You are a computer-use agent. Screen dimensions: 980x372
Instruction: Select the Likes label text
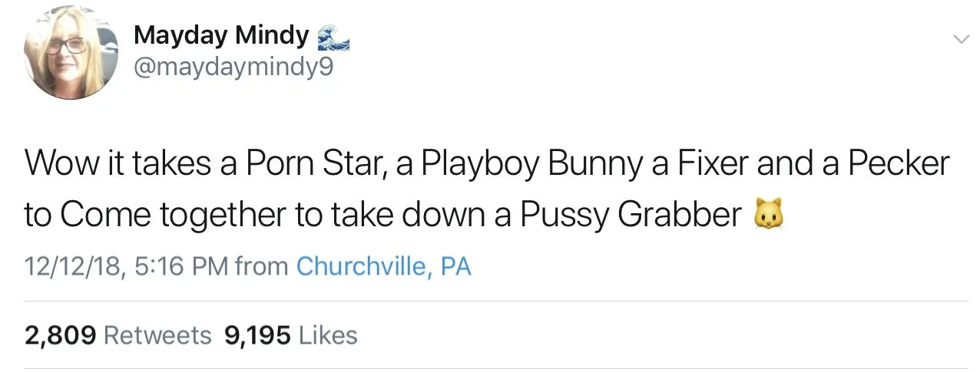(x=327, y=335)
